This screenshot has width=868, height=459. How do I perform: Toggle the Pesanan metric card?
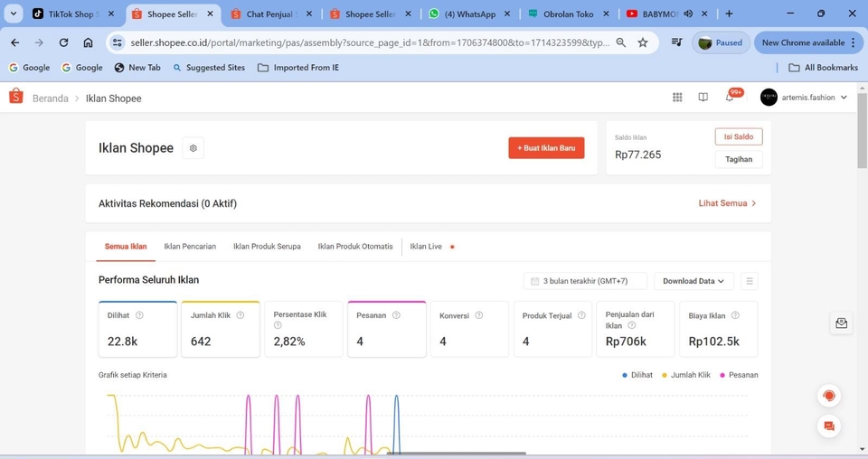point(386,329)
